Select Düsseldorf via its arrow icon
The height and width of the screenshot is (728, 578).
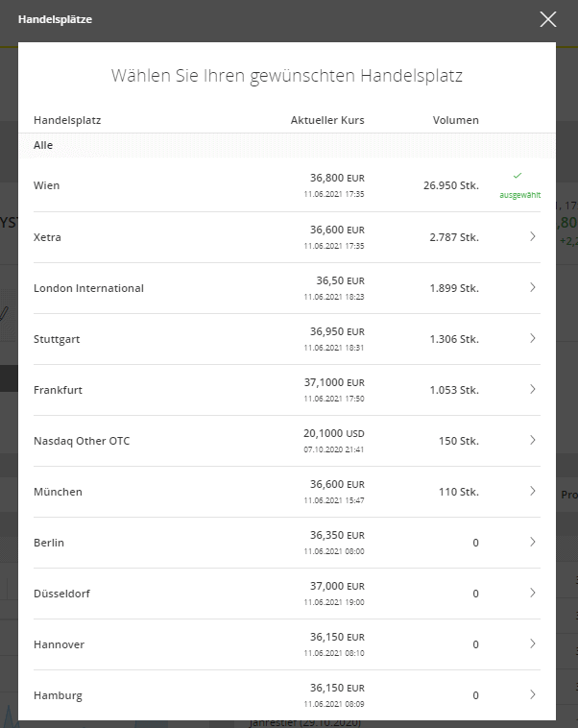[x=533, y=593]
